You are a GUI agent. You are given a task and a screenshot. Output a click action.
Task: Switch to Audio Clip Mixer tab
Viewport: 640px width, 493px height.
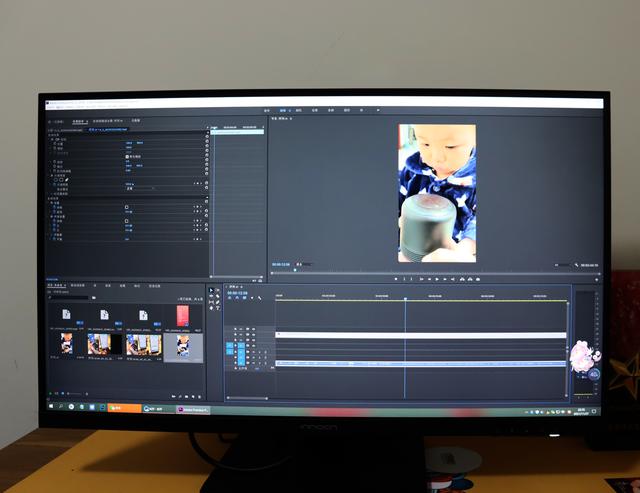click(107, 121)
